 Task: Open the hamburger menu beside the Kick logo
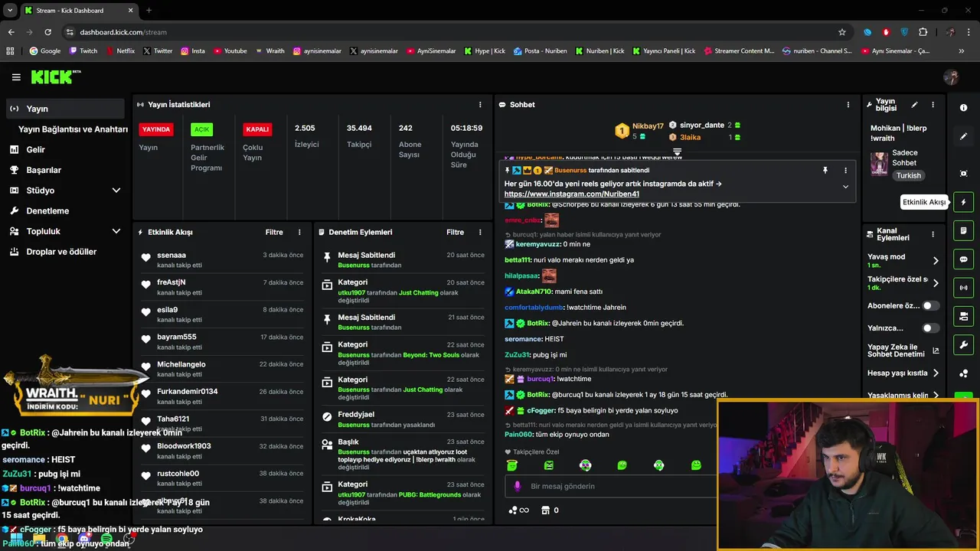(16, 77)
